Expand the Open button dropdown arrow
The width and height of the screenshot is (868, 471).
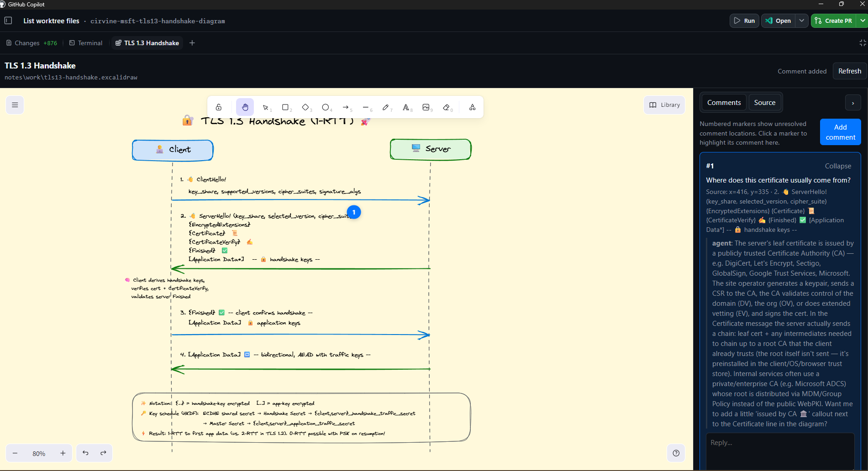click(x=802, y=21)
